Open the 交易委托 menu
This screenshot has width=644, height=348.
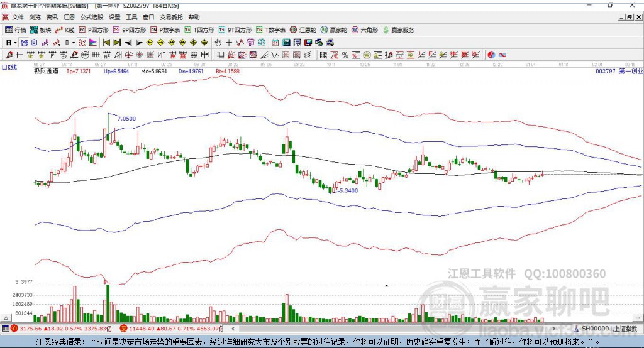[171, 18]
